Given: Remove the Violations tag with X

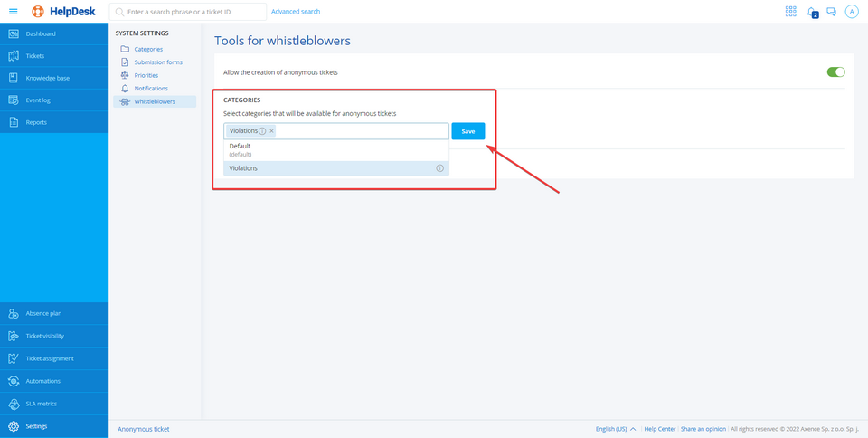Looking at the screenshot, I should point(271,131).
